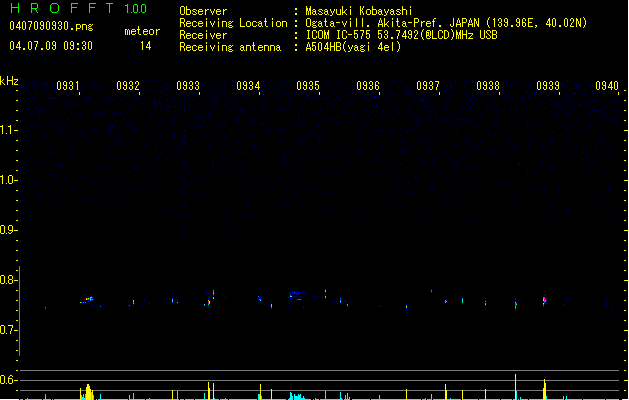629x400 pixels.
Task: Click the 0937 time axis marker
Action: click(x=428, y=86)
